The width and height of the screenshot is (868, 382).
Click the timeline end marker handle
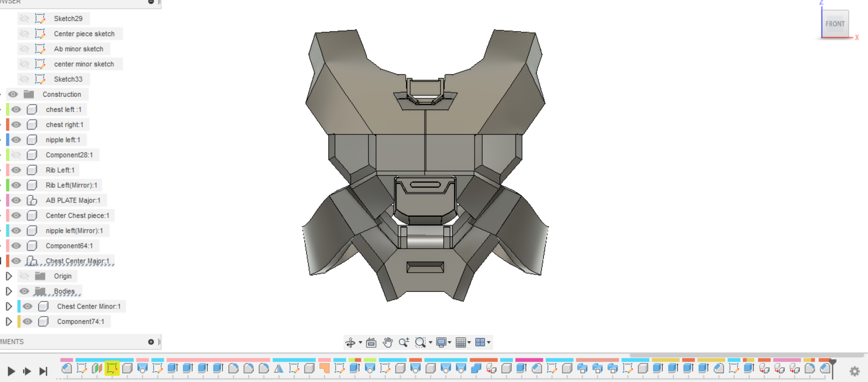point(832,362)
